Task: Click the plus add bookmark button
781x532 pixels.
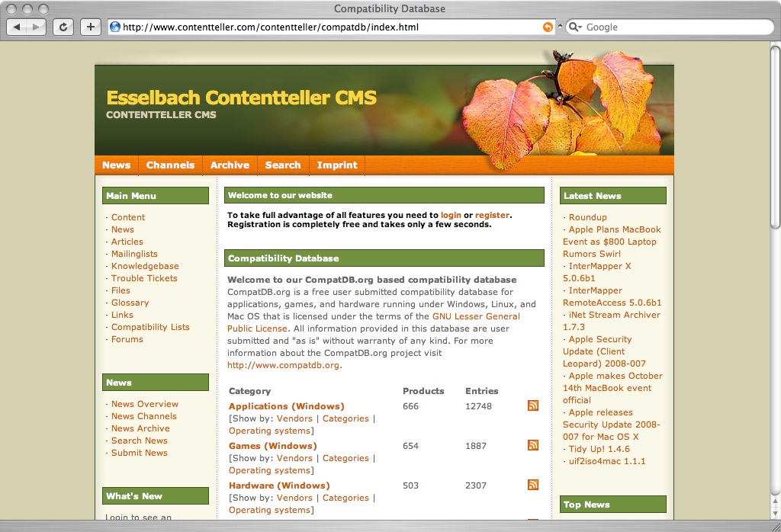Action: click(x=91, y=27)
